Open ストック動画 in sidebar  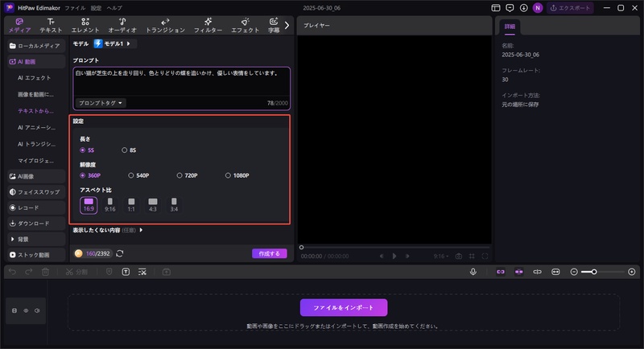[x=36, y=255]
